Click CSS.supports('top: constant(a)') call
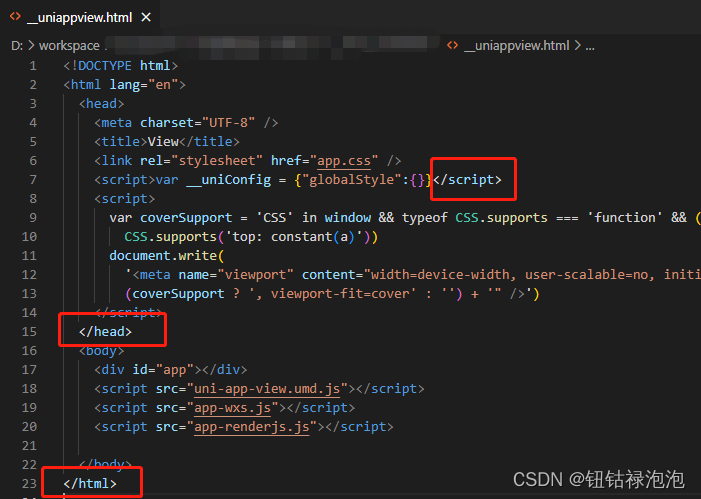The width and height of the screenshot is (701, 499). coord(251,237)
